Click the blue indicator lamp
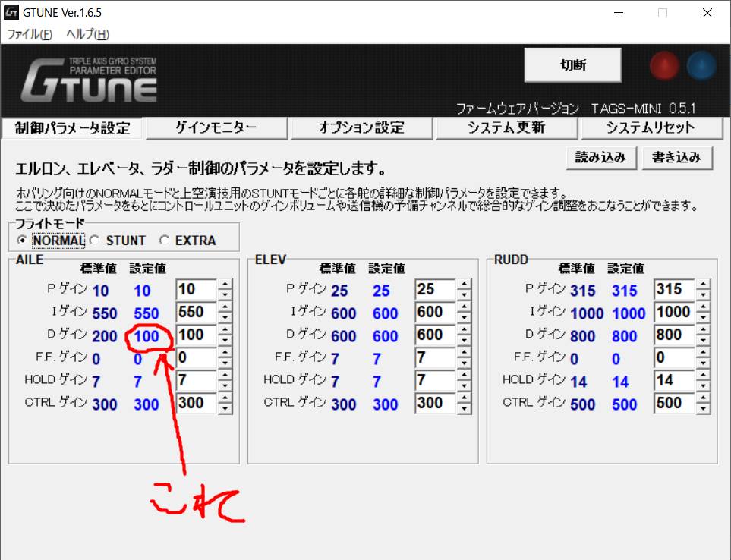Image resolution: width=731 pixels, height=560 pixels. (701, 66)
